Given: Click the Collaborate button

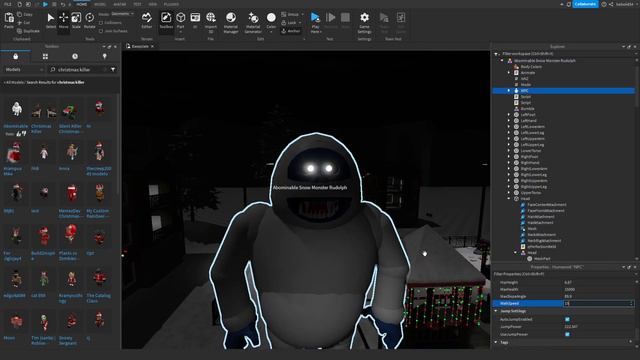Looking at the screenshot, I should point(585,4).
